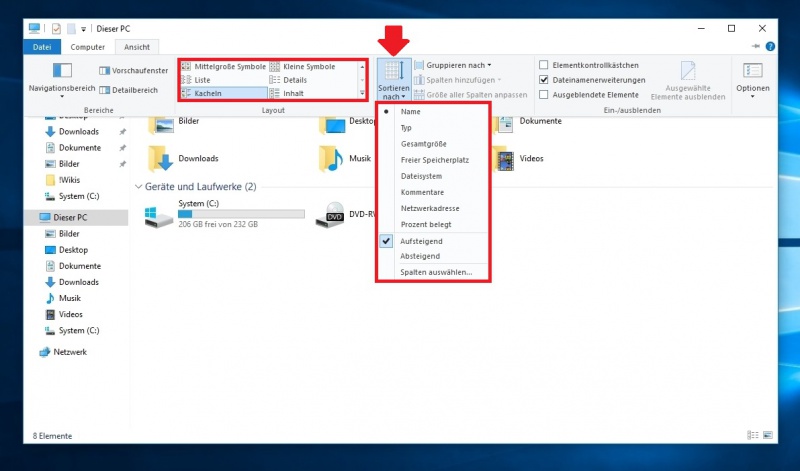Open the Videos folder in content

point(519,159)
